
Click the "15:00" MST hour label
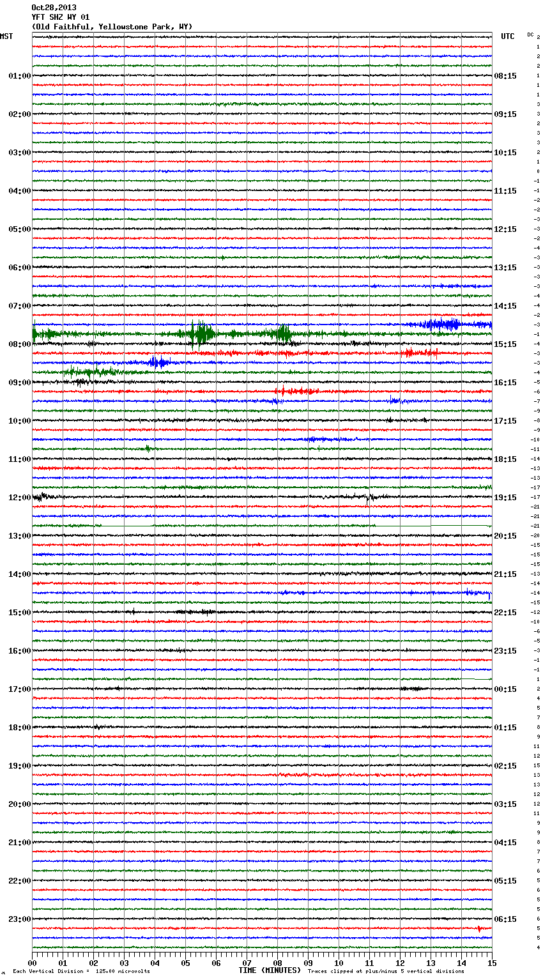20,613
